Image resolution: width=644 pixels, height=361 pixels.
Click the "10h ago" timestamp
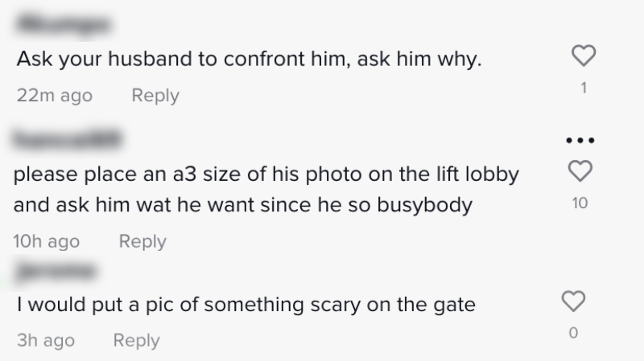47,241
